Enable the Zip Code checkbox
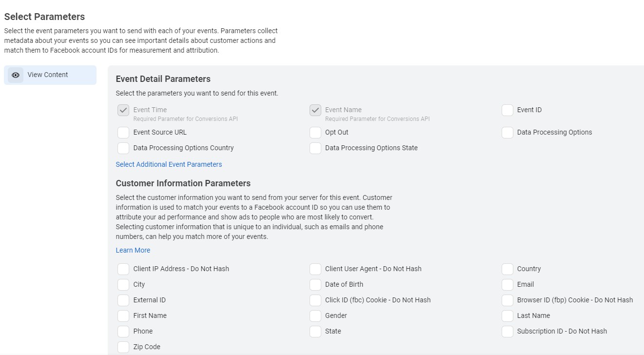Viewport: 644px width, 355px height. pyautogui.click(x=123, y=347)
